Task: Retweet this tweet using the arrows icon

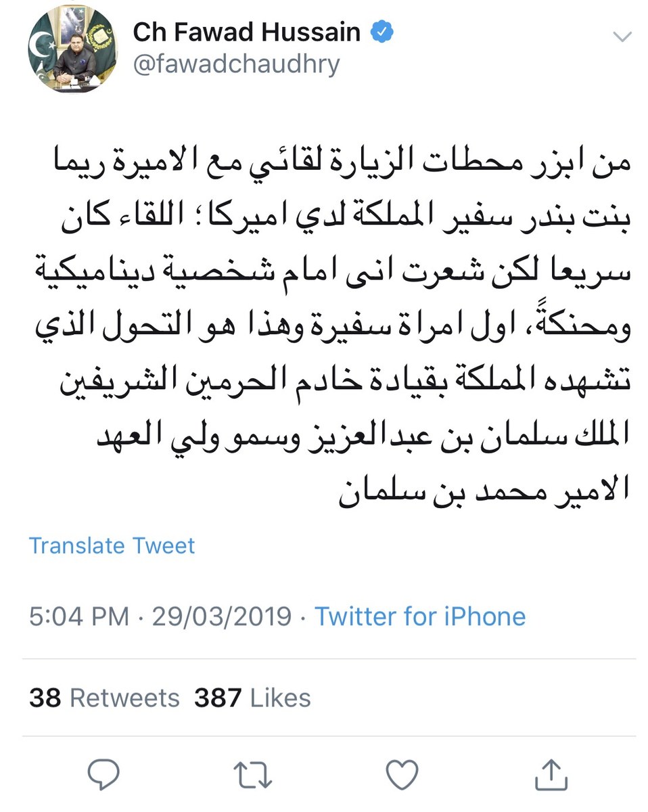Action: tap(252, 773)
